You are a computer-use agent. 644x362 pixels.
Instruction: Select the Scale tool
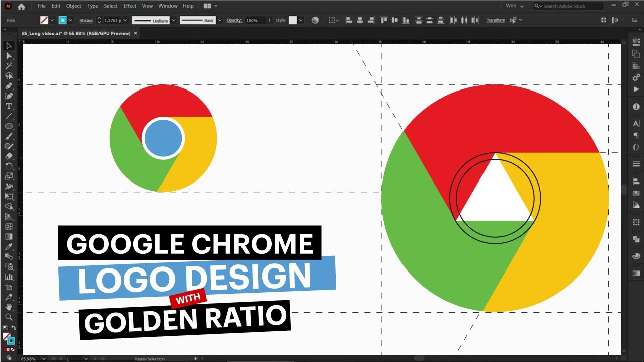tap(9, 176)
